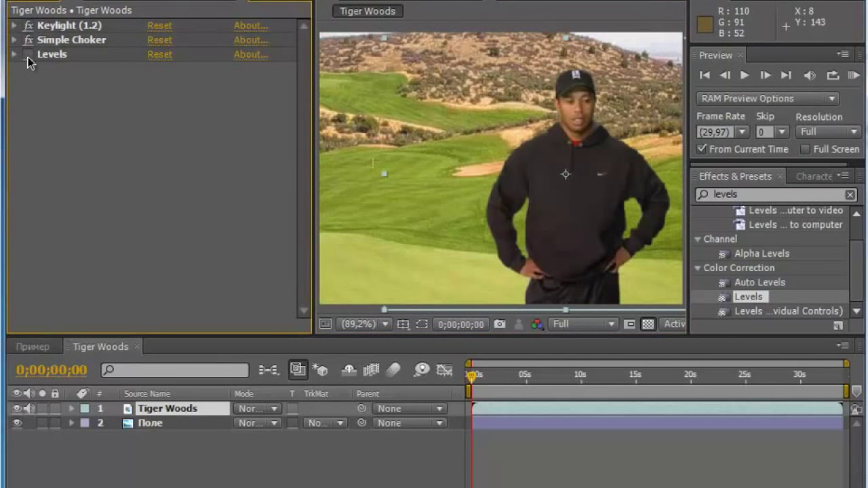Screen dimensions: 868x488
Task: Toggle mask and shape path visibility
Action: [x=422, y=324]
